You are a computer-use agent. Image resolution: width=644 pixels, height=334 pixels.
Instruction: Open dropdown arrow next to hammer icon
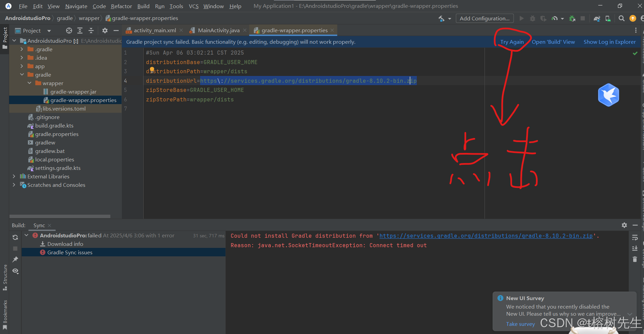450,19
